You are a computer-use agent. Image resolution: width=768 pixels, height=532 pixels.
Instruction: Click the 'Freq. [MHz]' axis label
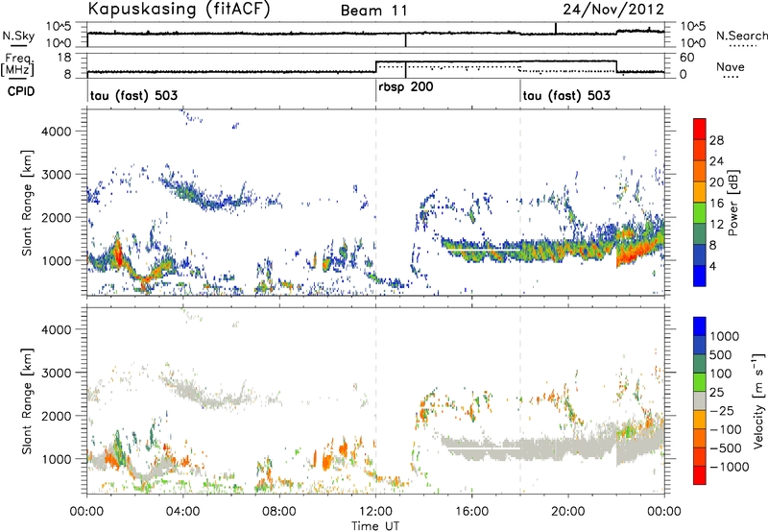[x=19, y=64]
